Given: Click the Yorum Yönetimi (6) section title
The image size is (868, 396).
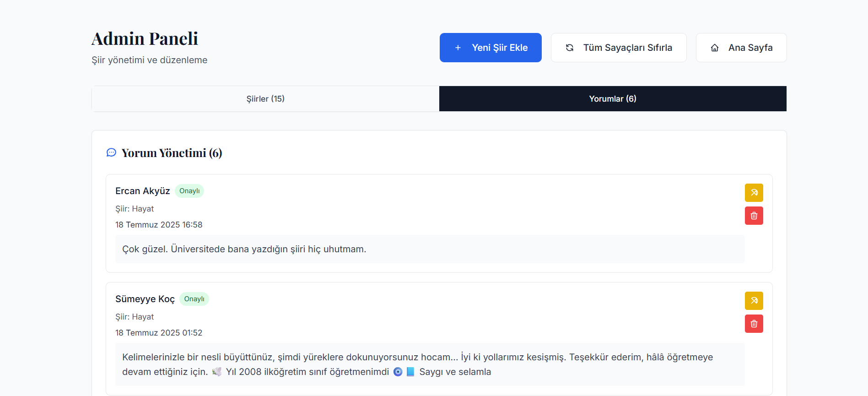Looking at the screenshot, I should click(172, 153).
